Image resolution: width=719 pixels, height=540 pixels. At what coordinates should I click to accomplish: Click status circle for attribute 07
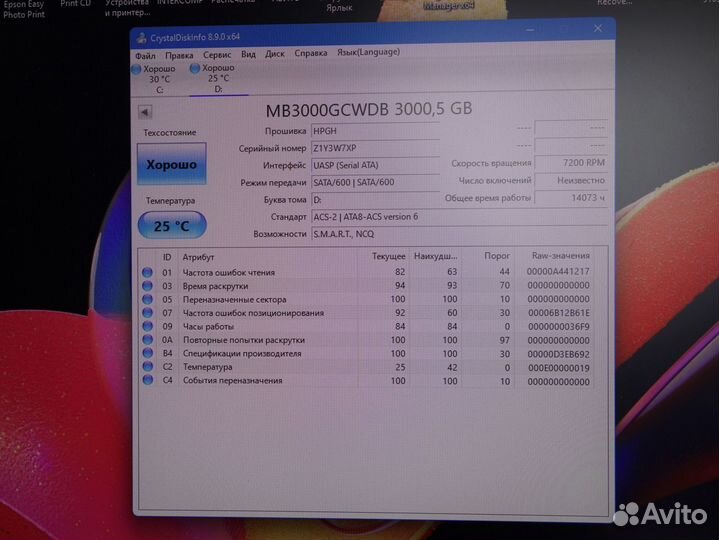point(147,313)
